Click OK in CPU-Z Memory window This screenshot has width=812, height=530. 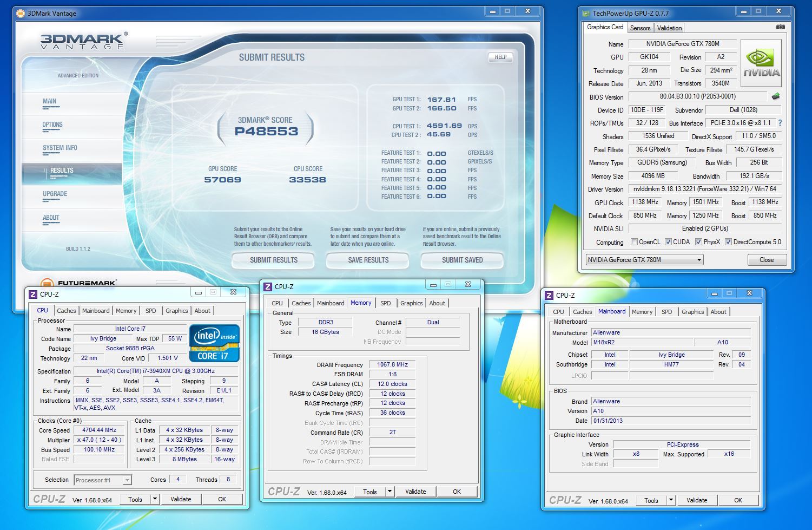[x=457, y=492]
